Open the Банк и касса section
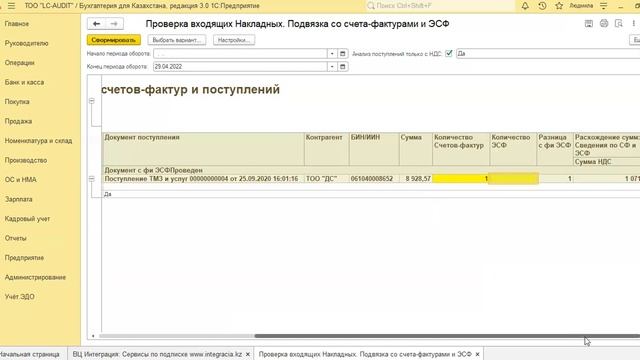This screenshot has width=640, height=360. tap(24, 82)
